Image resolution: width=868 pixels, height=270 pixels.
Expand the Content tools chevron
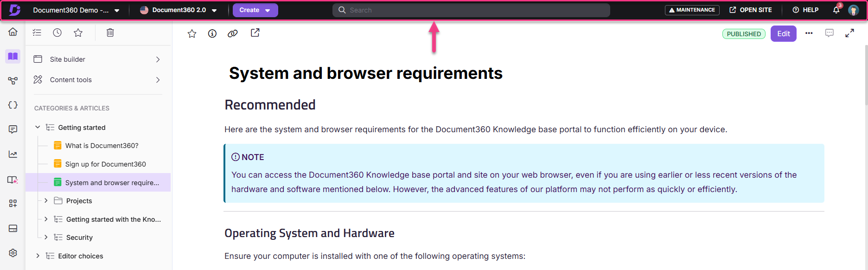tap(158, 80)
